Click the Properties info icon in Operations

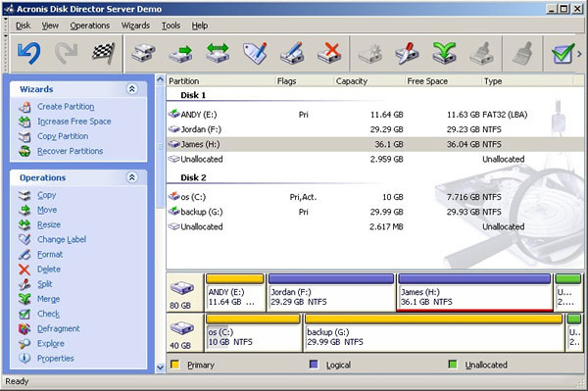[24, 359]
